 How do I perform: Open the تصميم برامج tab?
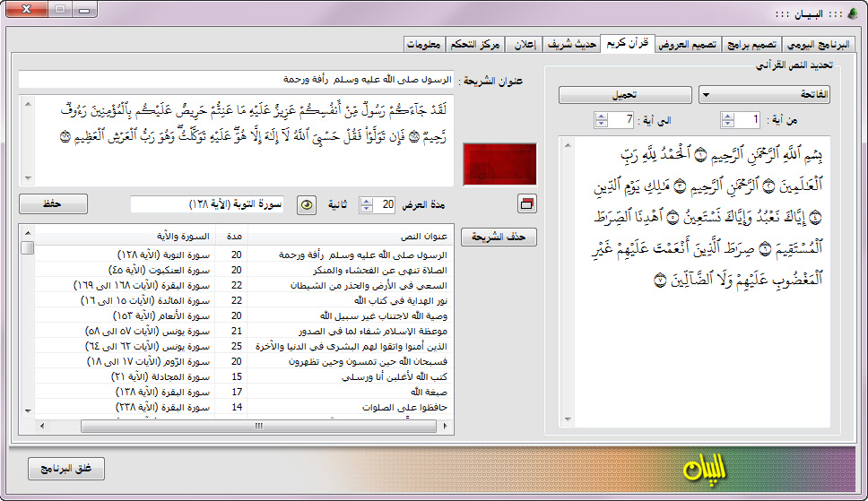pos(751,45)
